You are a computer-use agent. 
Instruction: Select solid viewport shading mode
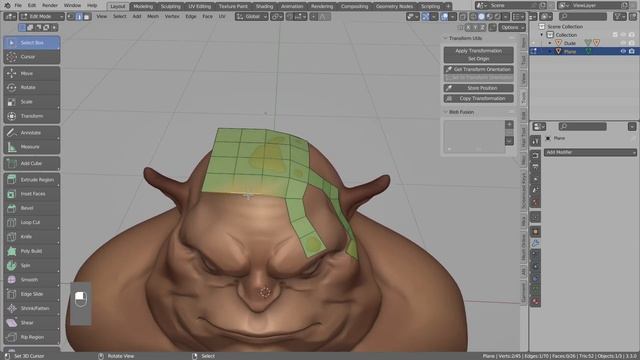click(x=481, y=17)
